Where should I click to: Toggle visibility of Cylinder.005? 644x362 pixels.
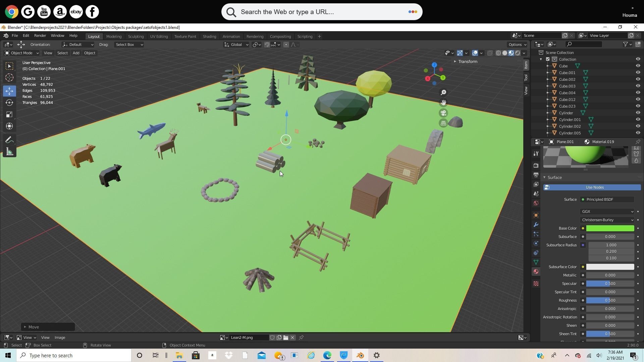point(638,133)
